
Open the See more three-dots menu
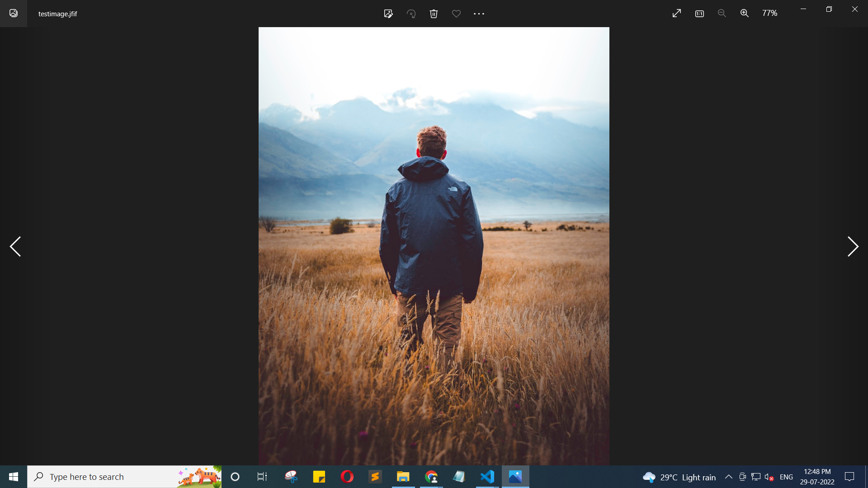point(479,14)
